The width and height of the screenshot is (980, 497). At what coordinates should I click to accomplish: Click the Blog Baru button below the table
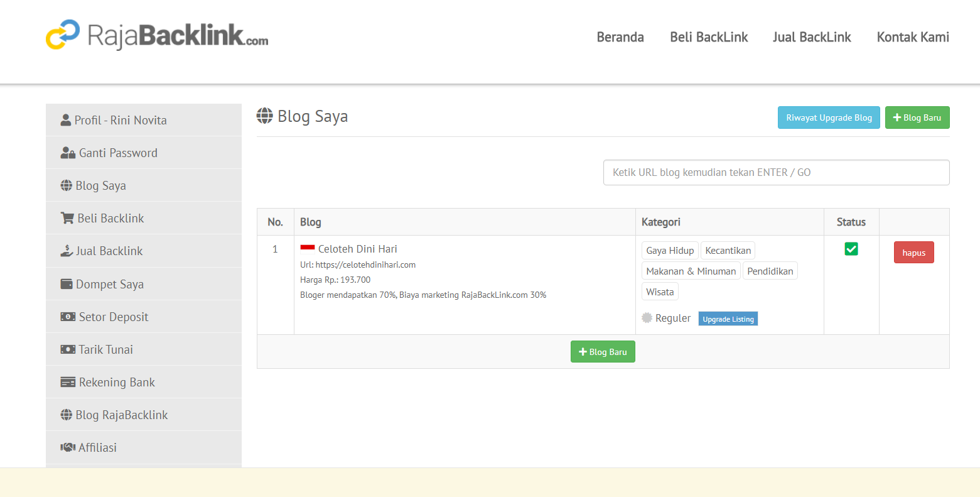point(603,352)
